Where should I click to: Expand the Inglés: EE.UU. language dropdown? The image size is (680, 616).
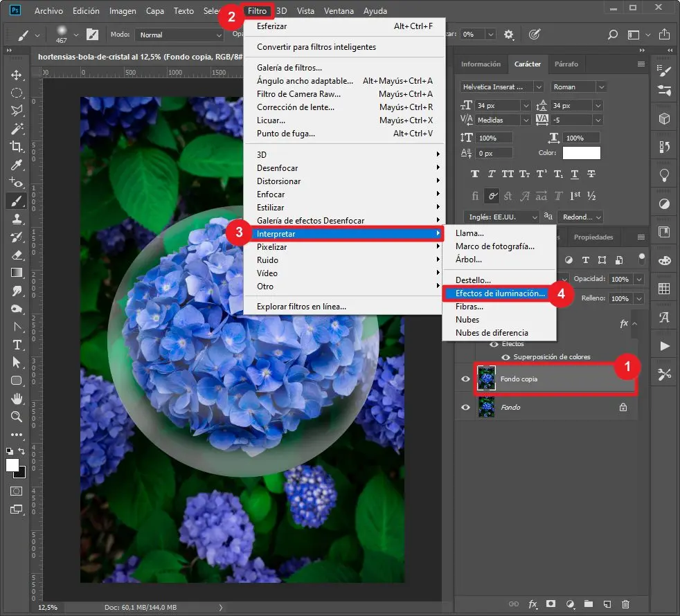tap(499, 217)
